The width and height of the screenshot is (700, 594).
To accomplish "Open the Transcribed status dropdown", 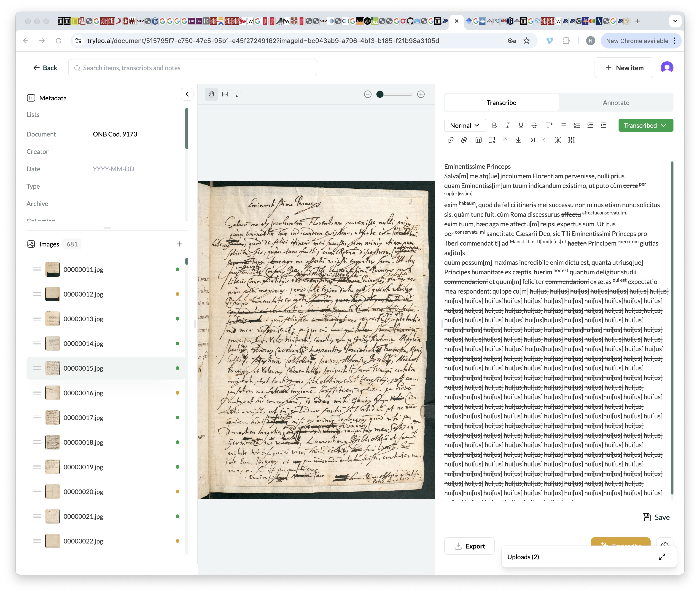I will tap(645, 126).
